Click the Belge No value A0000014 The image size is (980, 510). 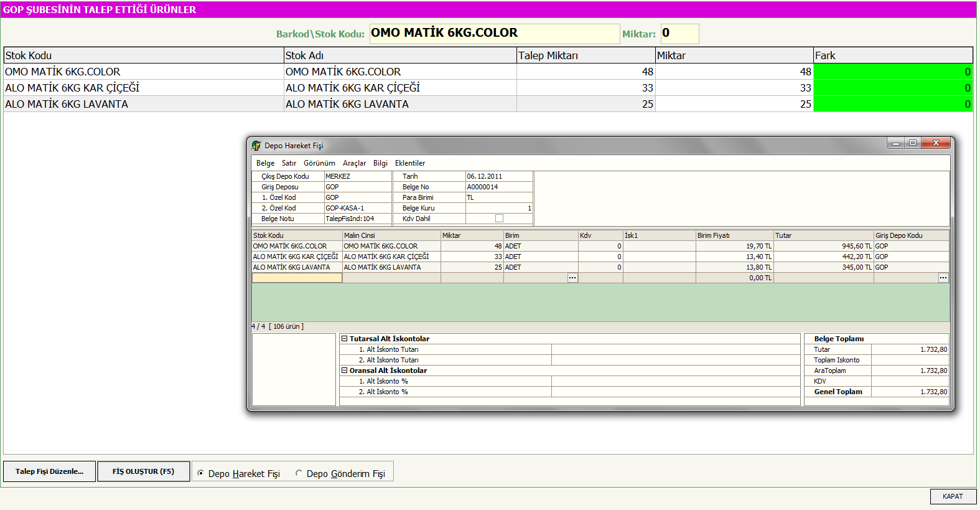click(x=499, y=187)
